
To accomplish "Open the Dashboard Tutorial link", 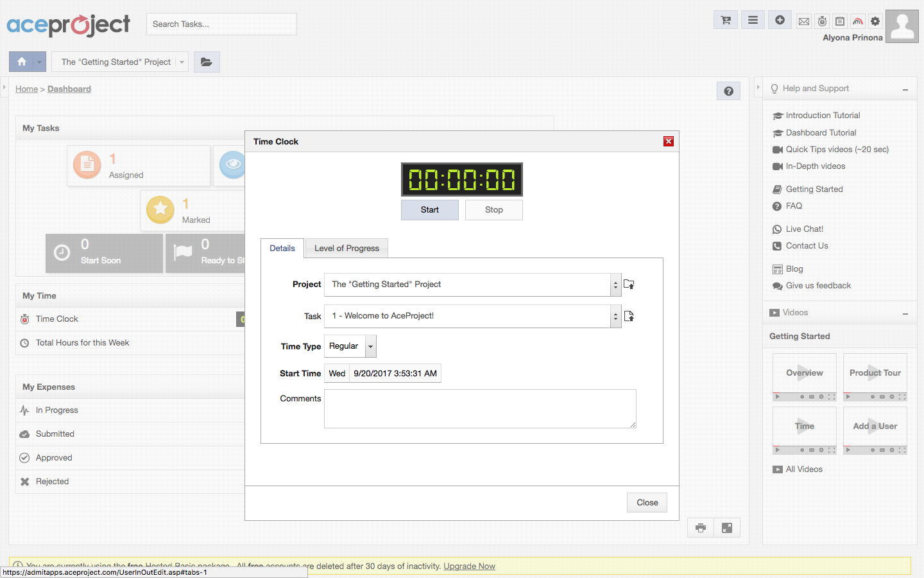I will click(821, 133).
